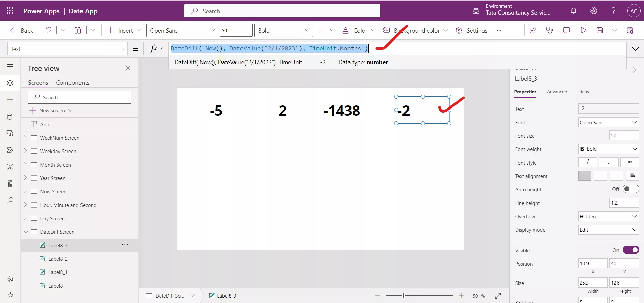Turn on Auto height for Label8_3
644x303 pixels.
tap(631, 189)
